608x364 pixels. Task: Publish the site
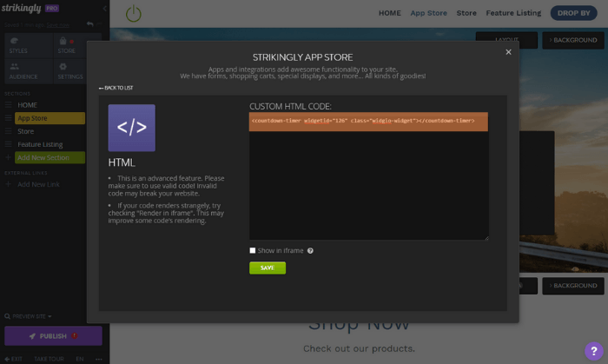tap(53, 336)
